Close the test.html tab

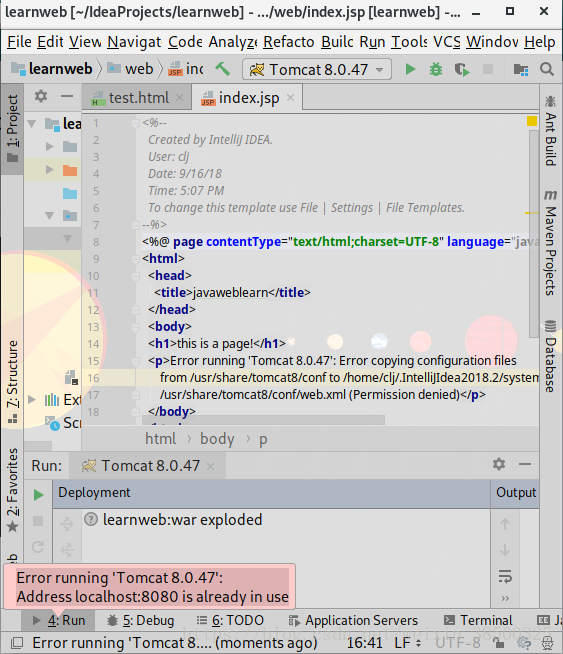(x=179, y=98)
